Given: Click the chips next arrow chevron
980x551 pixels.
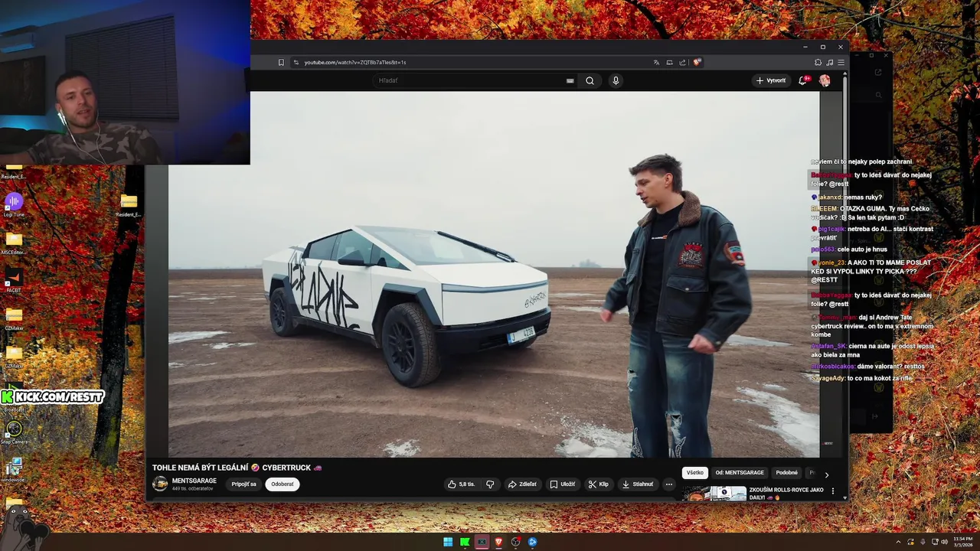Looking at the screenshot, I should point(826,474).
